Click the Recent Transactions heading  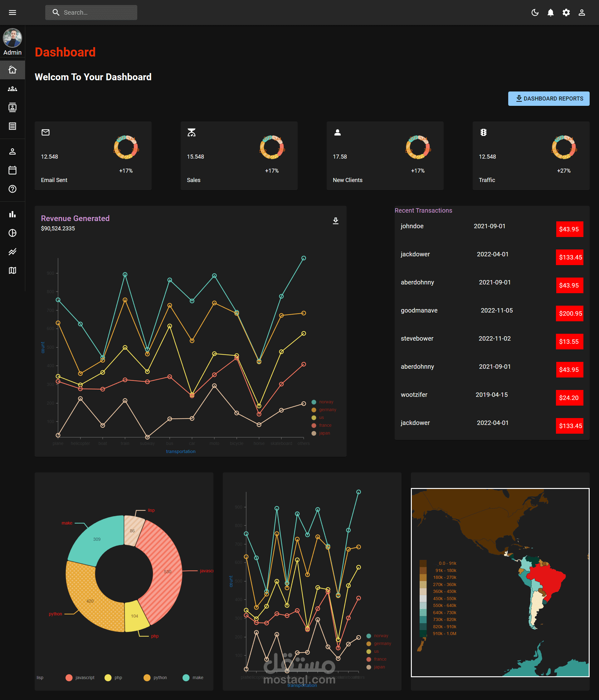click(423, 210)
